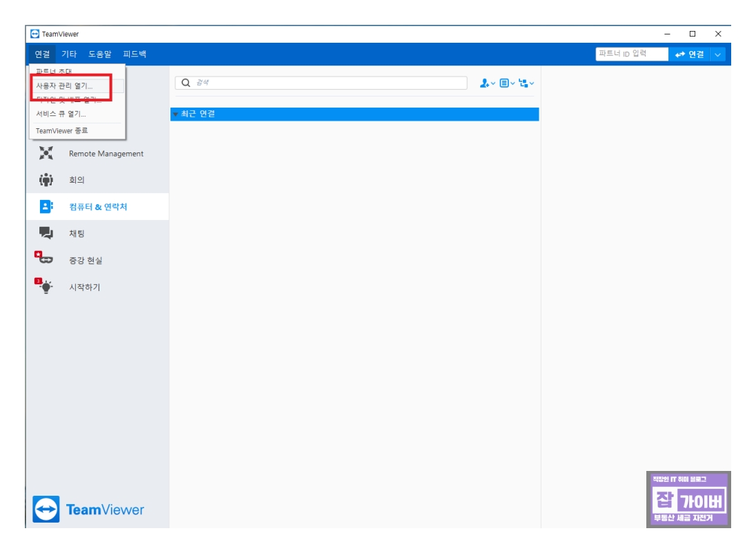The image size is (756, 553).
Task: Open the group structure dropdown
Action: click(526, 83)
